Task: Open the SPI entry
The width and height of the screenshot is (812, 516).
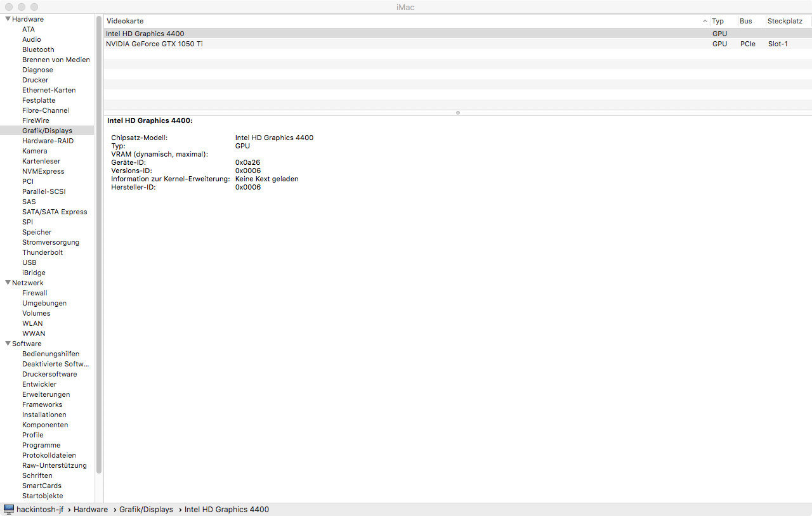Action: click(27, 222)
